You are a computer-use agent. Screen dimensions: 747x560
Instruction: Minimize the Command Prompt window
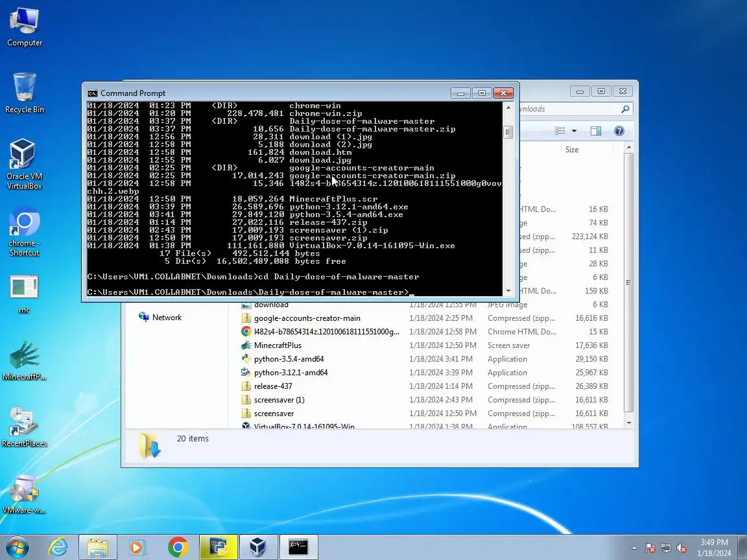click(x=460, y=93)
